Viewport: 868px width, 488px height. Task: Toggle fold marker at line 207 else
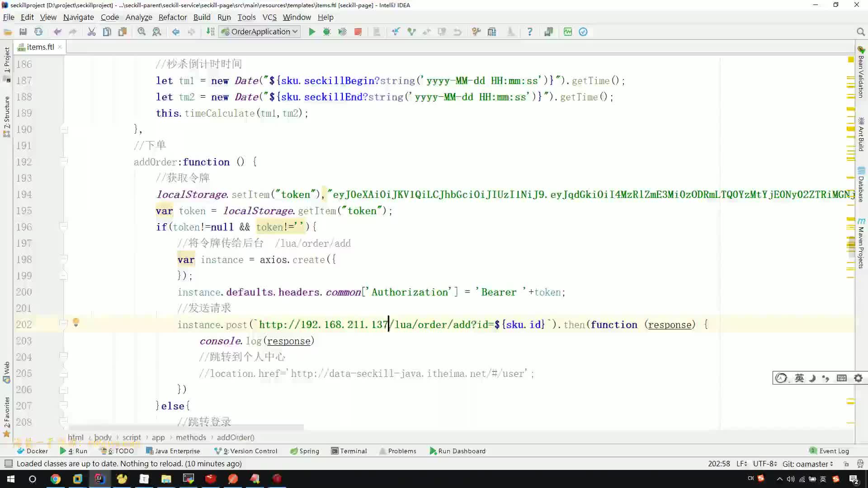(x=64, y=405)
